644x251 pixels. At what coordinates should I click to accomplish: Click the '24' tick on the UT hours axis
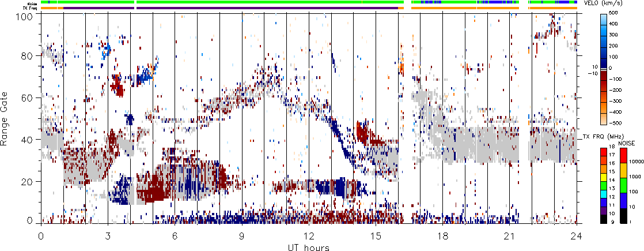coord(577,235)
